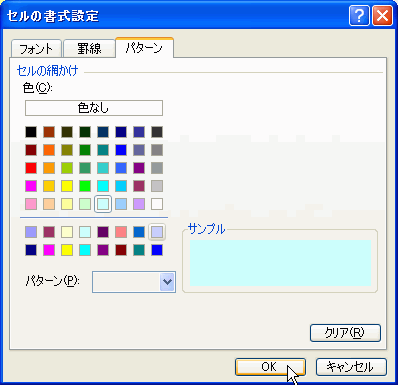Close the セルの書式設定 dialog window

[x=382, y=16]
